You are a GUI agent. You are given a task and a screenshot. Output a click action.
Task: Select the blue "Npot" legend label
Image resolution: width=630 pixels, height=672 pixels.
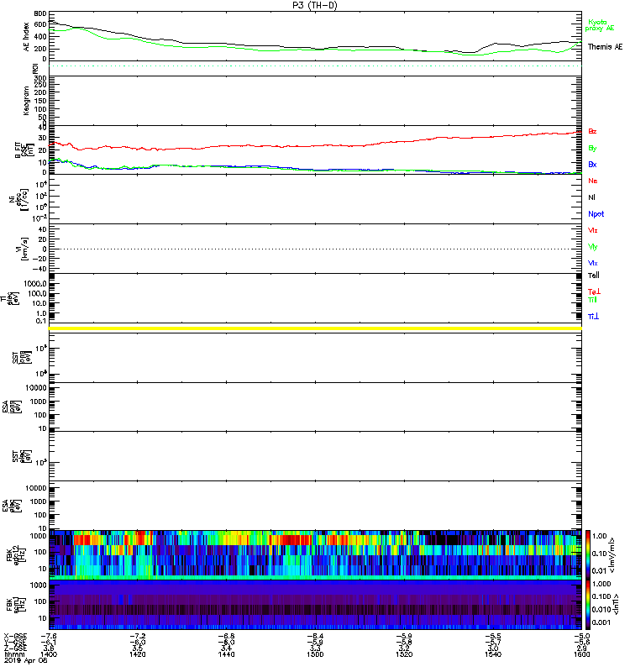(596, 214)
